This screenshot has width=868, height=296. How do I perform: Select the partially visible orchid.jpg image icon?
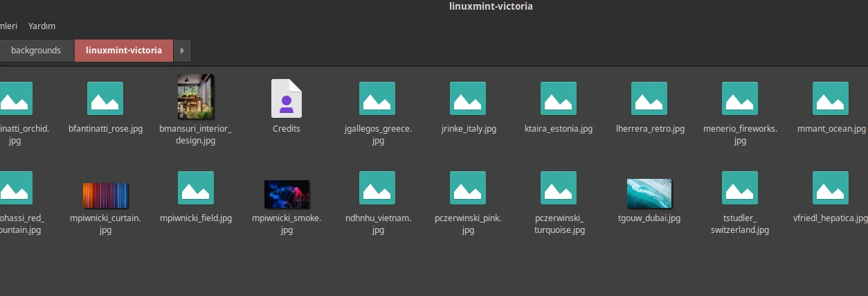coord(16,98)
